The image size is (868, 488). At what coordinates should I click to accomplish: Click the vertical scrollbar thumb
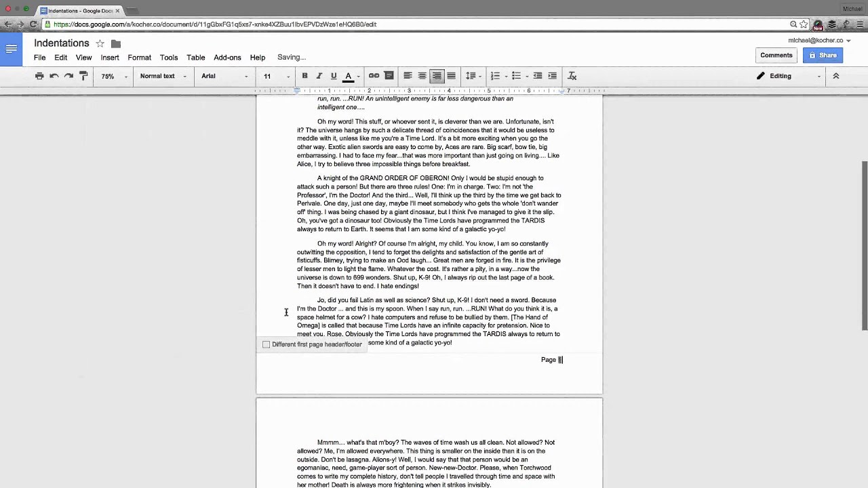(x=864, y=245)
